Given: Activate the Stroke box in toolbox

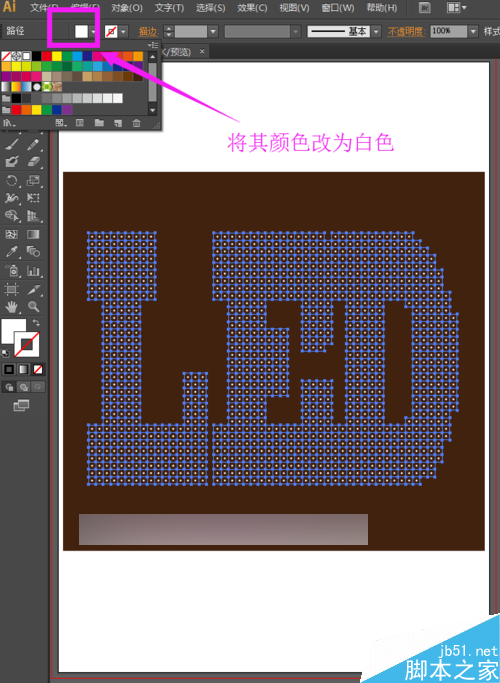Looking at the screenshot, I should 27,344.
